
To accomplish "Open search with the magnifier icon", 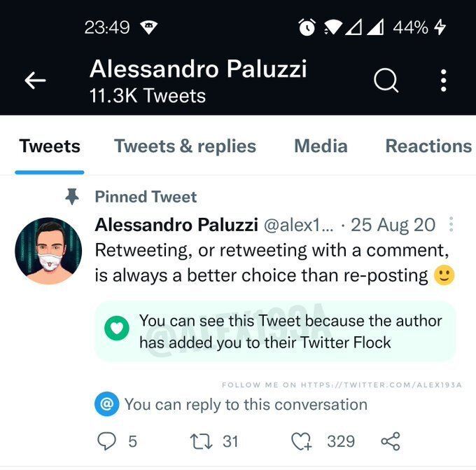I will click(x=386, y=81).
